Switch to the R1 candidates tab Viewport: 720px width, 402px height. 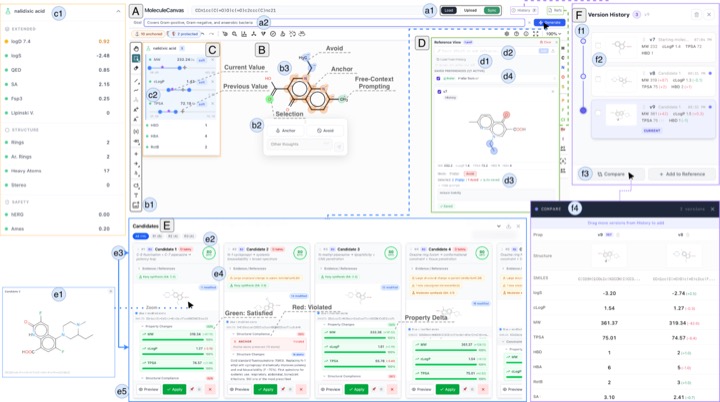click(157, 236)
